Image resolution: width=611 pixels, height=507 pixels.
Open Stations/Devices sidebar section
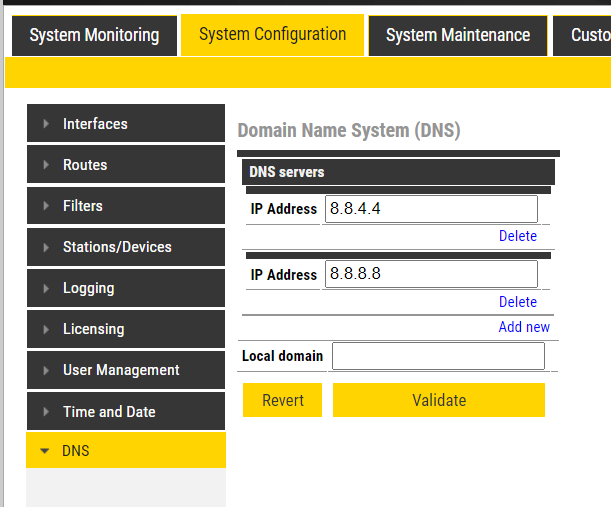coord(117,247)
